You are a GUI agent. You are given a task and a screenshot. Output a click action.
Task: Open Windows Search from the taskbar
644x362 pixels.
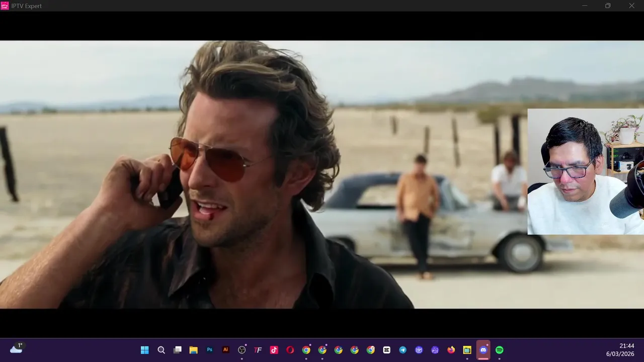point(161,350)
